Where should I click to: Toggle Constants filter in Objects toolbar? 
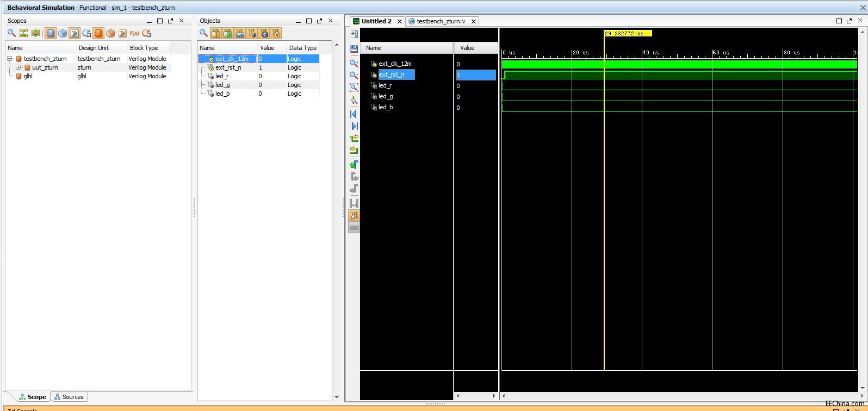click(x=264, y=33)
